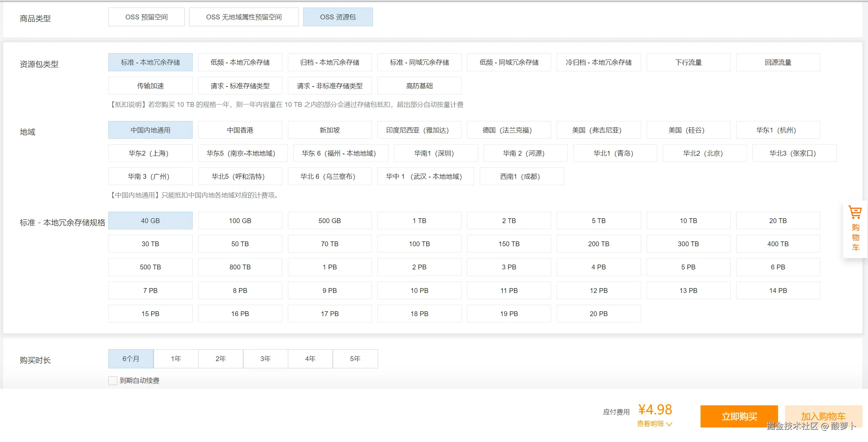Select the 中国香港 region
868x442 pixels.
pyautogui.click(x=240, y=130)
